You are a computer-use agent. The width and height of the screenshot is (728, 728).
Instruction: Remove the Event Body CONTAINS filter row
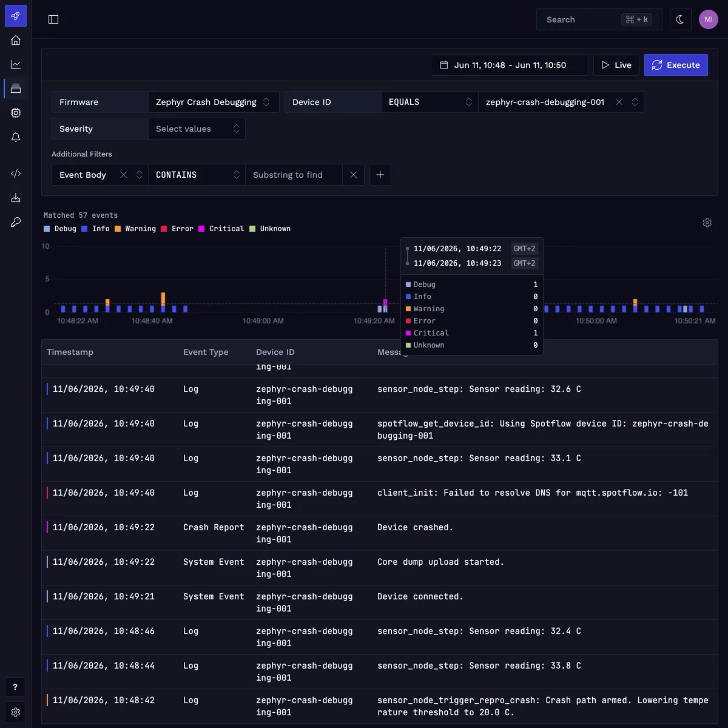(x=353, y=175)
